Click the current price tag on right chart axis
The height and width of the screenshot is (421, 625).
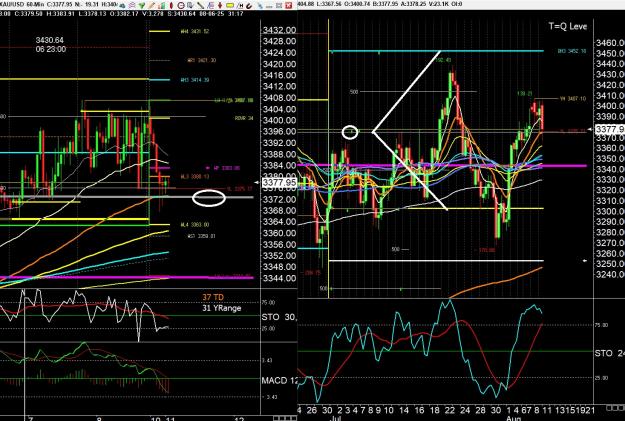[610, 129]
